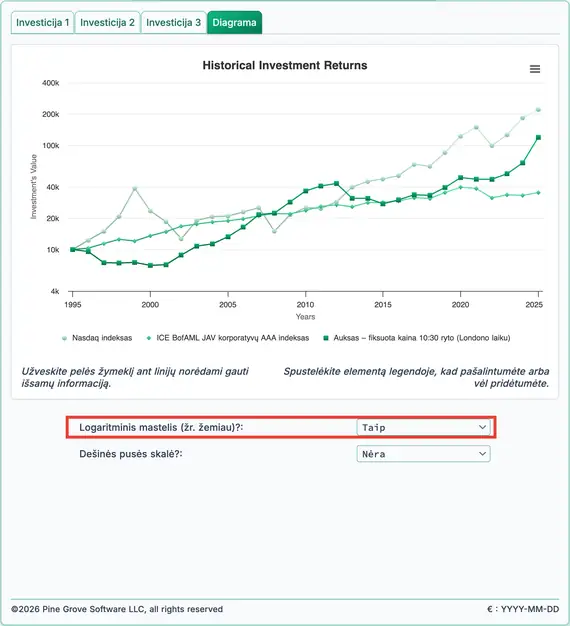Open the Logaritminis mastelis dropdown
570x626 pixels.
423,427
